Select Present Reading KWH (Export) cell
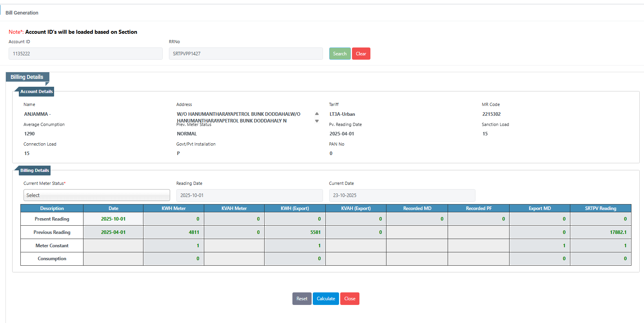Viewport: 644px width, 323px height. pyautogui.click(x=295, y=219)
